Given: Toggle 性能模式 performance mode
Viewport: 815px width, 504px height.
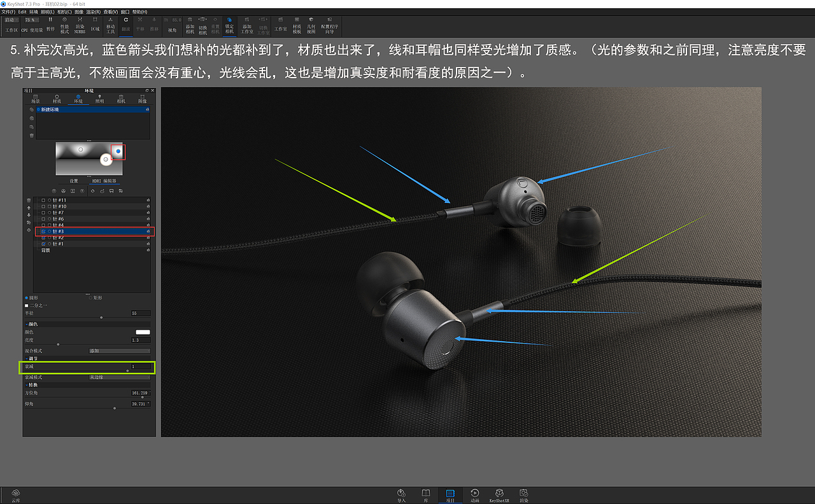Looking at the screenshot, I should click(64, 25).
